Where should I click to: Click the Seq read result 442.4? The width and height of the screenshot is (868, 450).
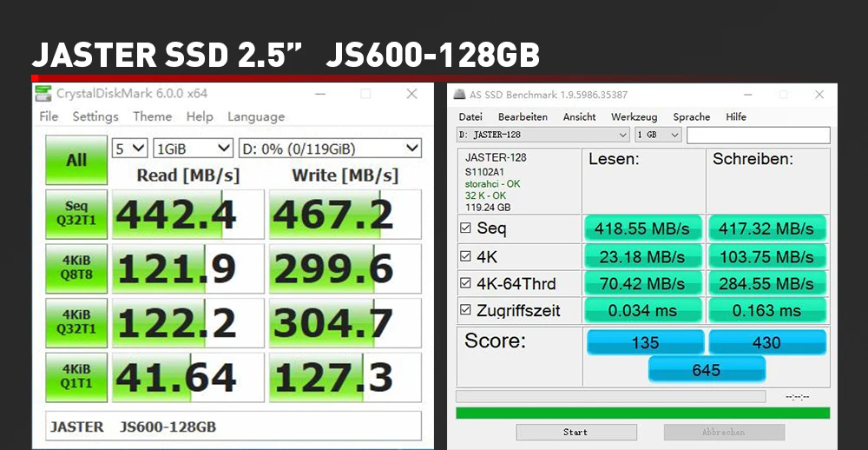coord(188,214)
